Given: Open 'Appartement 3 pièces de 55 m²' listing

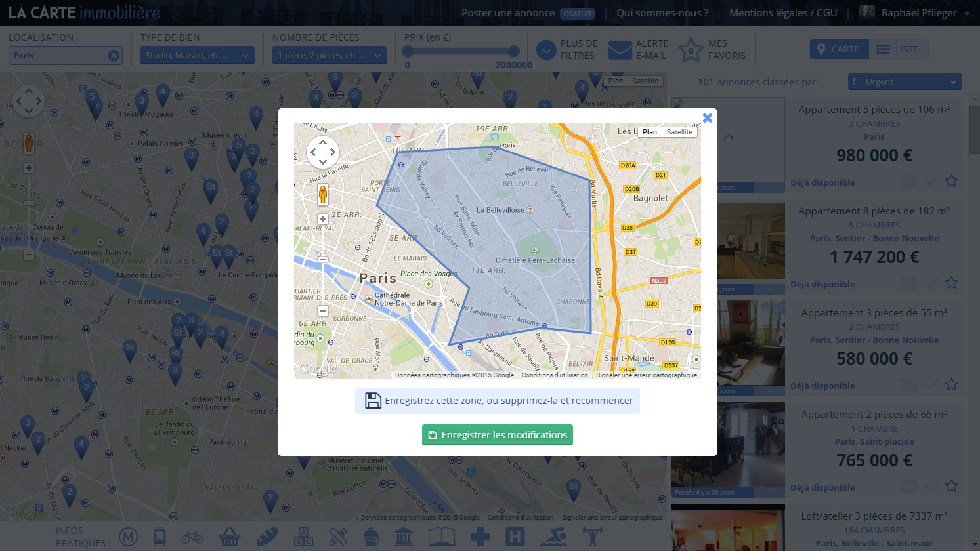Looking at the screenshot, I should coord(874,313).
